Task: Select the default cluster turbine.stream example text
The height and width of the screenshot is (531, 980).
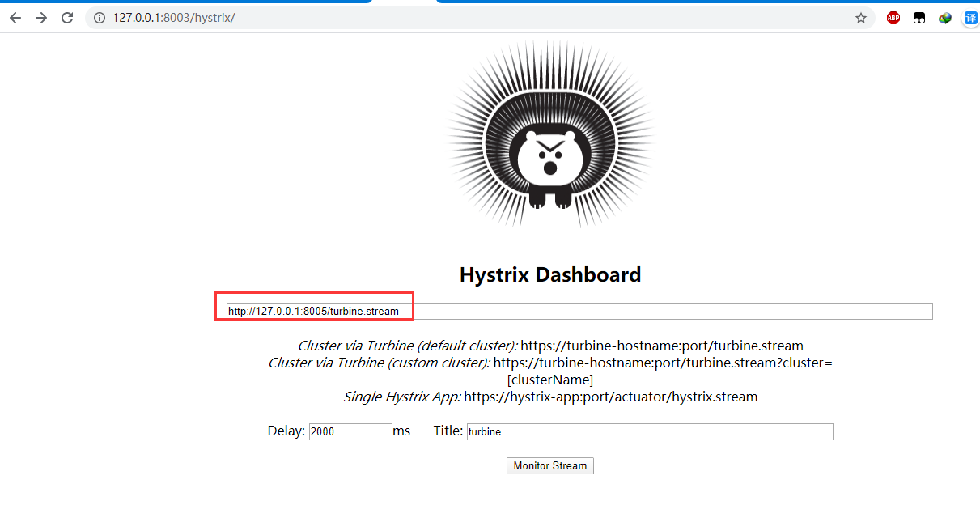Action: 662,346
